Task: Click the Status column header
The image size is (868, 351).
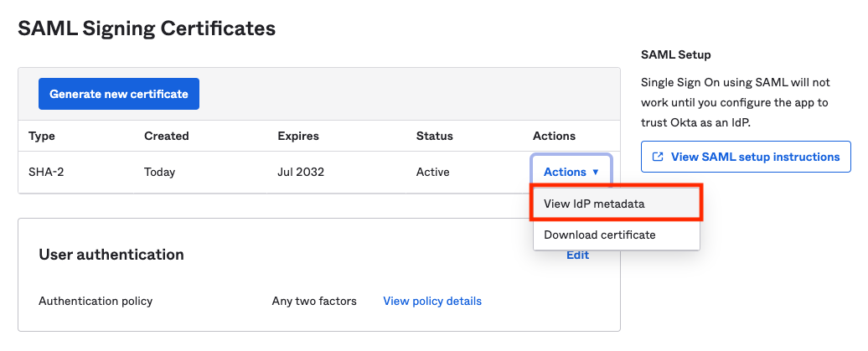Action: [x=435, y=137]
